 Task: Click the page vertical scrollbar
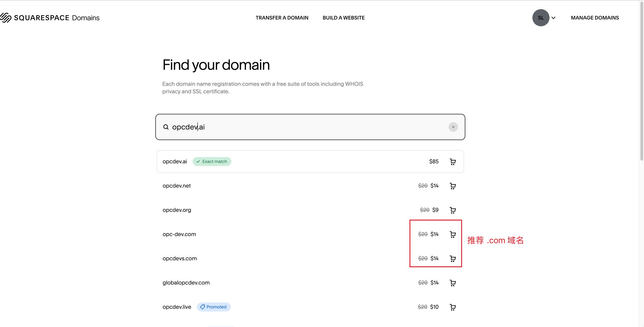[x=641, y=81]
